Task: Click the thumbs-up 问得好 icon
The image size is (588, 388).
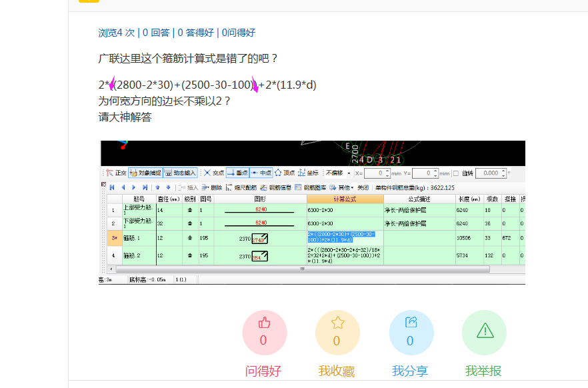Action: tap(265, 323)
